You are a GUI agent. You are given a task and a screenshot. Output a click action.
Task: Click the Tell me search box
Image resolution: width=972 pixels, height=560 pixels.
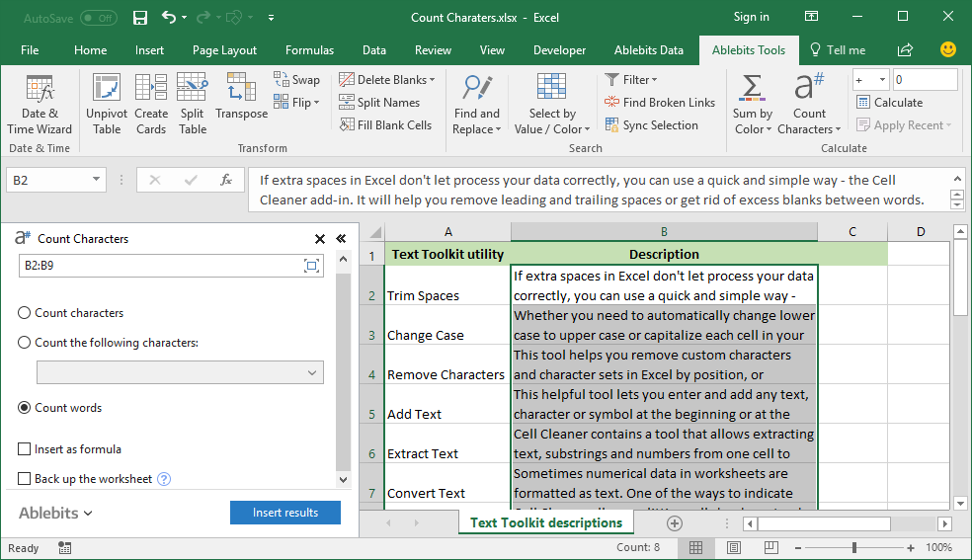coord(838,50)
